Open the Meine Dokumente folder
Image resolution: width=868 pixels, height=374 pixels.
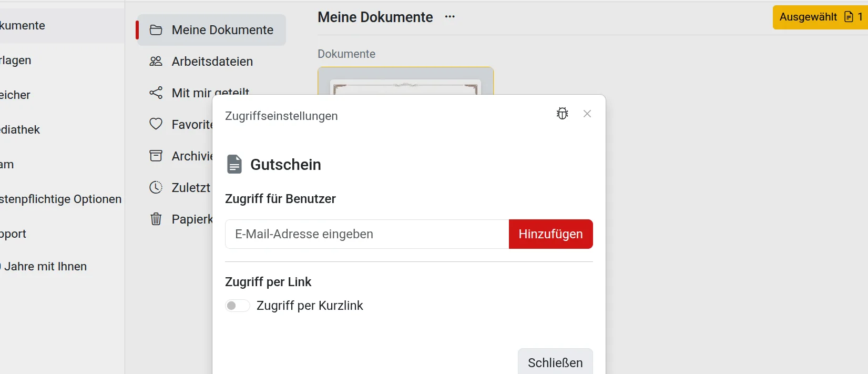[x=211, y=30]
